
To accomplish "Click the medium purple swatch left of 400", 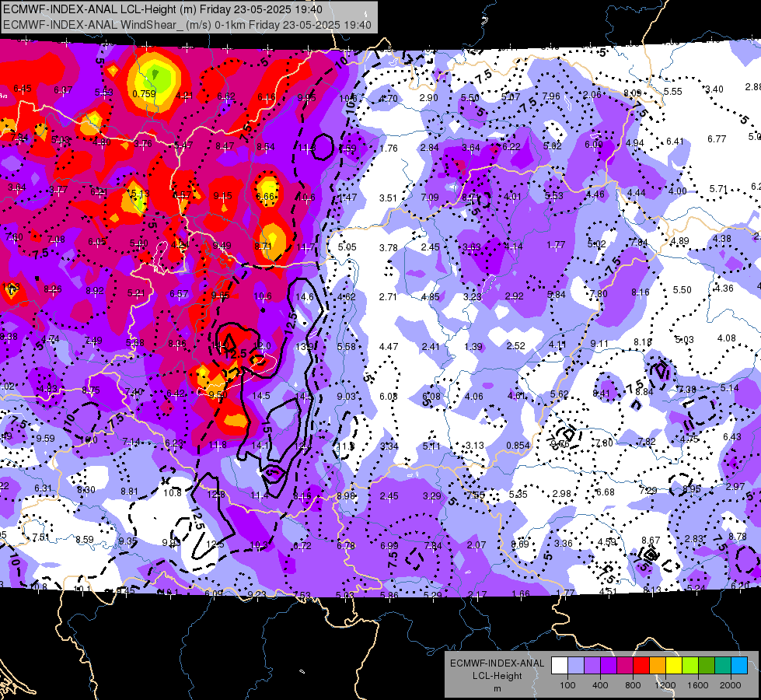I will pos(592,666).
